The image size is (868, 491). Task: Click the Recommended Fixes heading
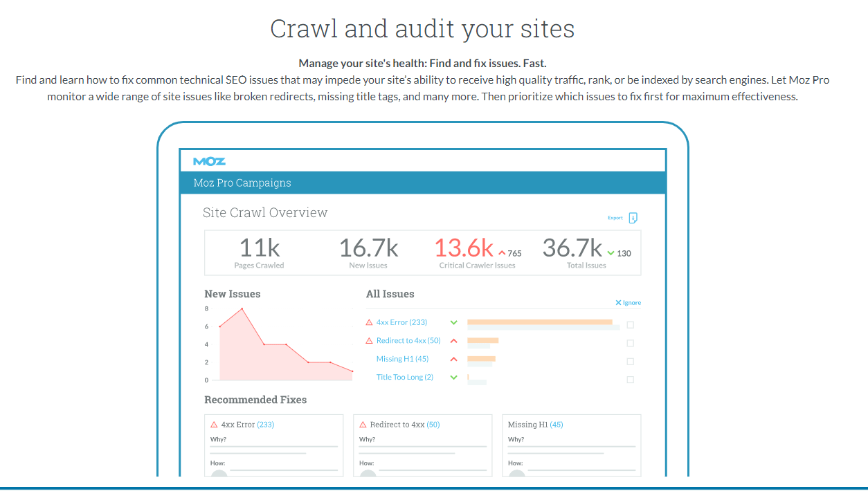click(x=255, y=400)
